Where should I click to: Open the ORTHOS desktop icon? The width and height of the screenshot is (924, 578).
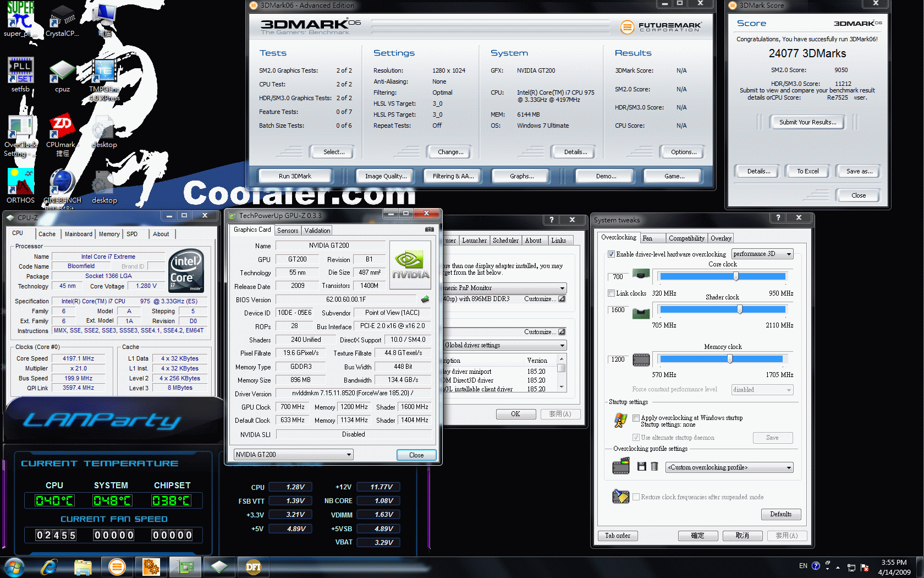coord(21,186)
